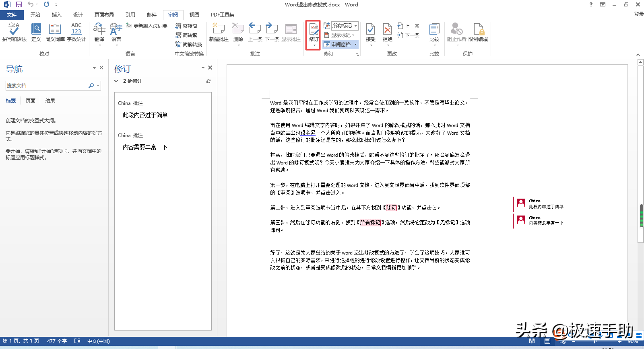This screenshot has width=644, height=349.
Task: Click the 翻译 translate icon
Action: pyautogui.click(x=99, y=32)
